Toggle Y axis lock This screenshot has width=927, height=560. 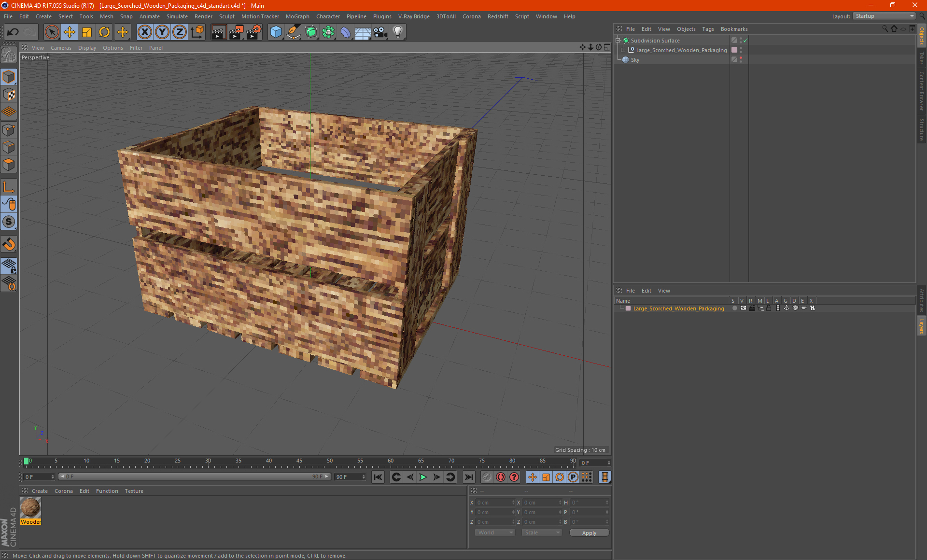(162, 32)
